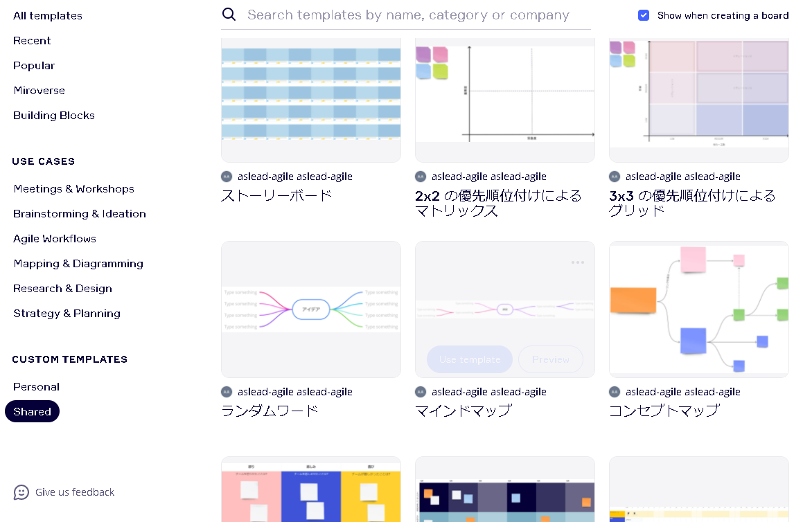The width and height of the screenshot is (812, 522).
Task: Open the Miroverse section
Action: 39,91
